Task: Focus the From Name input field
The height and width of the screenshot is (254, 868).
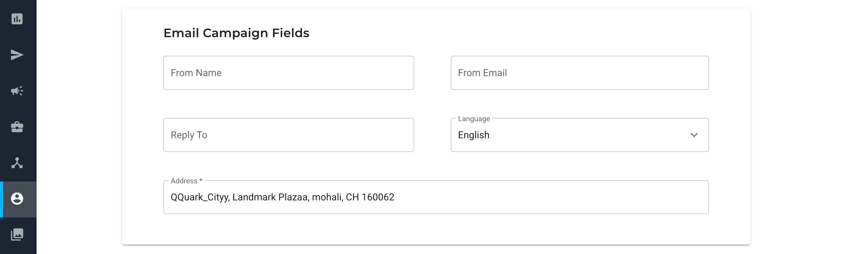Action: point(288,73)
